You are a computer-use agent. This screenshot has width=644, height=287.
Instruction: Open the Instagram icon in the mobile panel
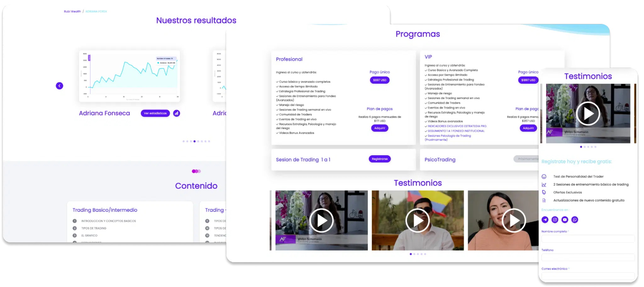click(x=555, y=220)
